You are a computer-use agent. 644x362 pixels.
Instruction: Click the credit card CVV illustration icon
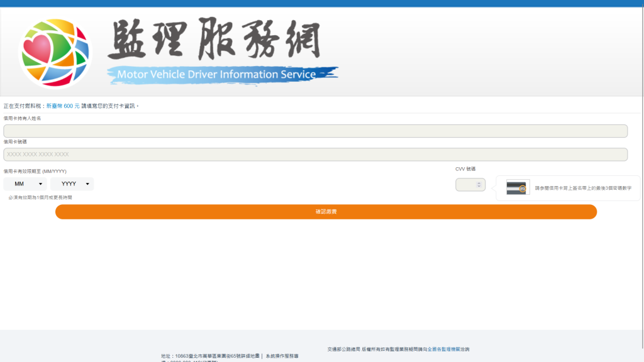518,187
